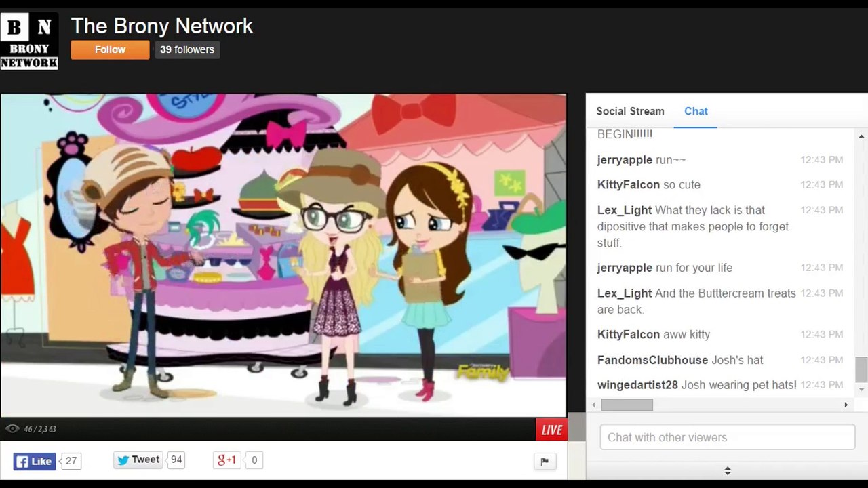Viewport: 868px width, 488px height.
Task: Click the live stream video
Action: tap(283, 255)
